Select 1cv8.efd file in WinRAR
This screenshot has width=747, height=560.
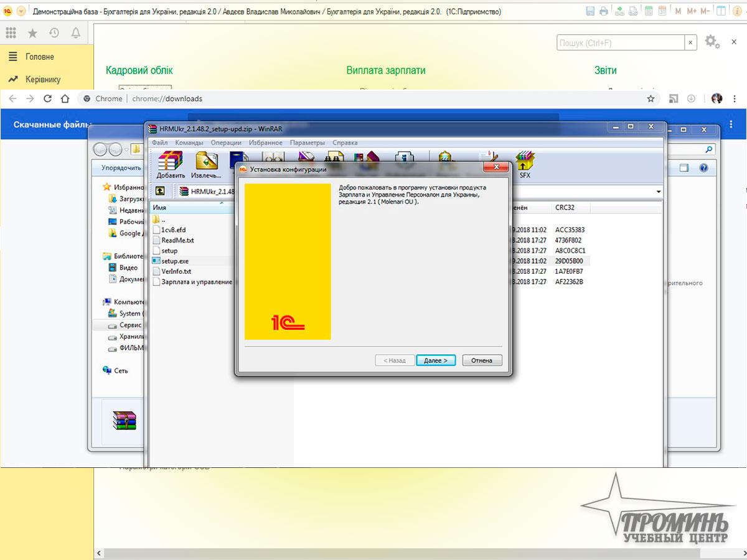pos(169,230)
